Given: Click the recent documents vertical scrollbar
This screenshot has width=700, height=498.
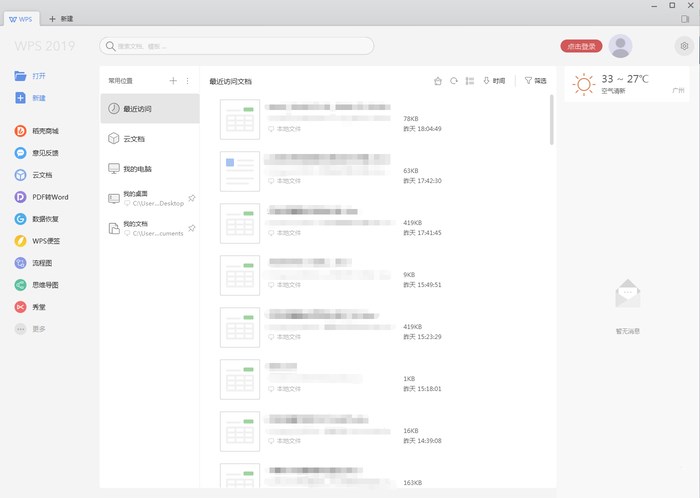Looking at the screenshot, I should [x=552, y=120].
